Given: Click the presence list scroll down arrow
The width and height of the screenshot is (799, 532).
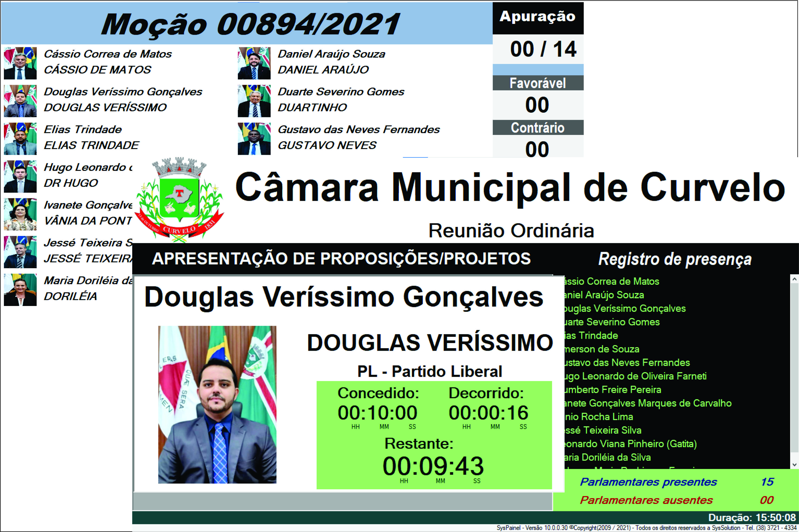Looking at the screenshot, I should 794,465.
